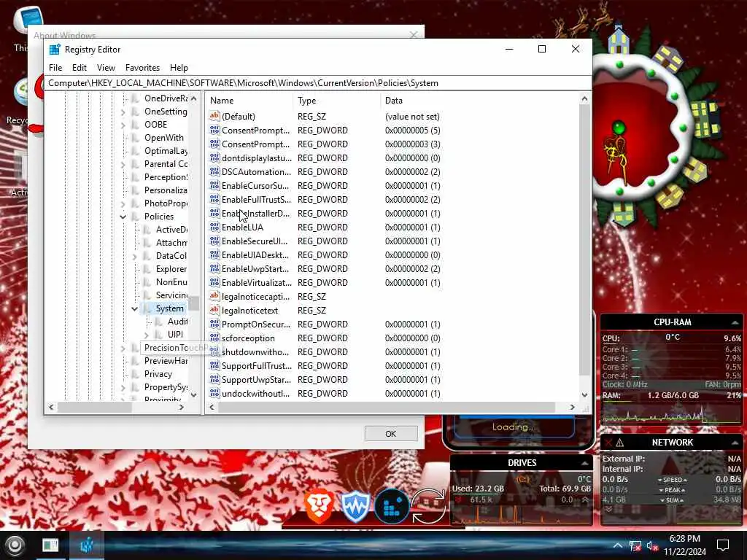Click the circular sync arrows dock icon
The height and width of the screenshot is (560, 747).
tap(429, 506)
